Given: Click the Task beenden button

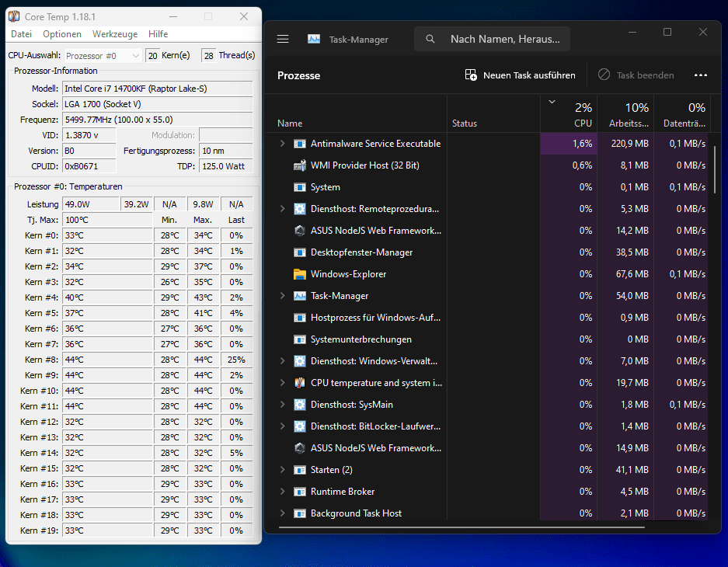Looking at the screenshot, I should pyautogui.click(x=636, y=75).
